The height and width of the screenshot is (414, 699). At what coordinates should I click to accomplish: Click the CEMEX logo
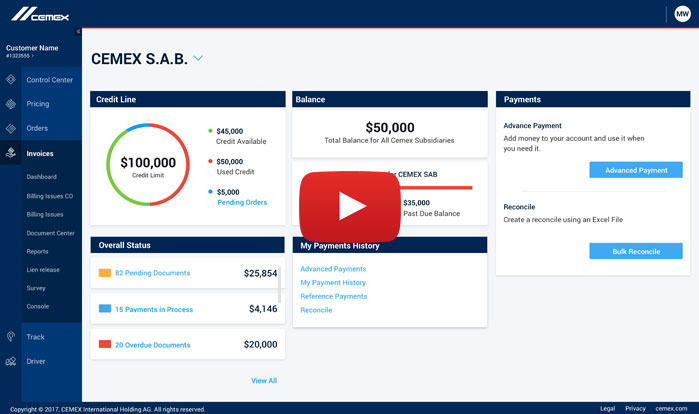[x=40, y=14]
